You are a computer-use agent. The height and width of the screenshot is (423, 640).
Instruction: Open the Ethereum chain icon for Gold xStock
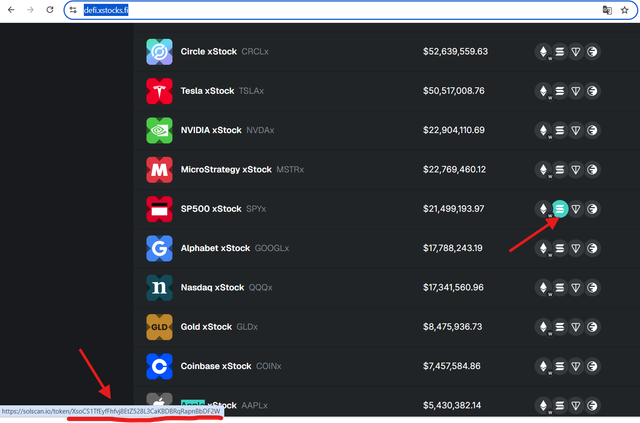coord(543,327)
